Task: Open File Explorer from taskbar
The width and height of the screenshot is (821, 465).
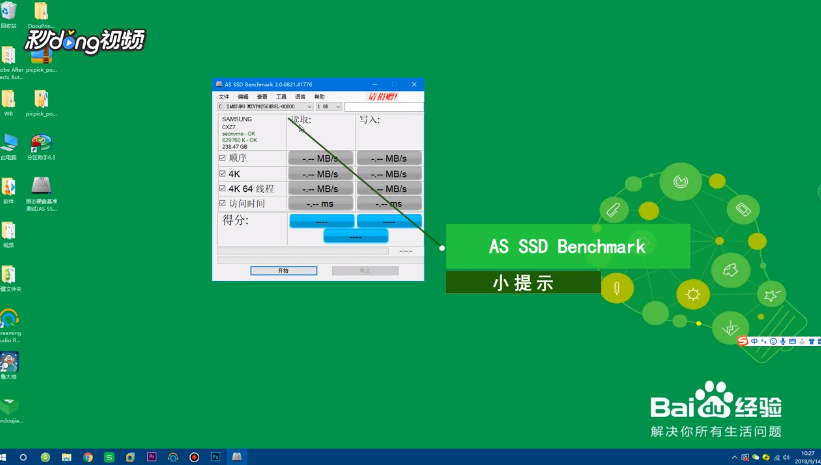Action: (66, 457)
